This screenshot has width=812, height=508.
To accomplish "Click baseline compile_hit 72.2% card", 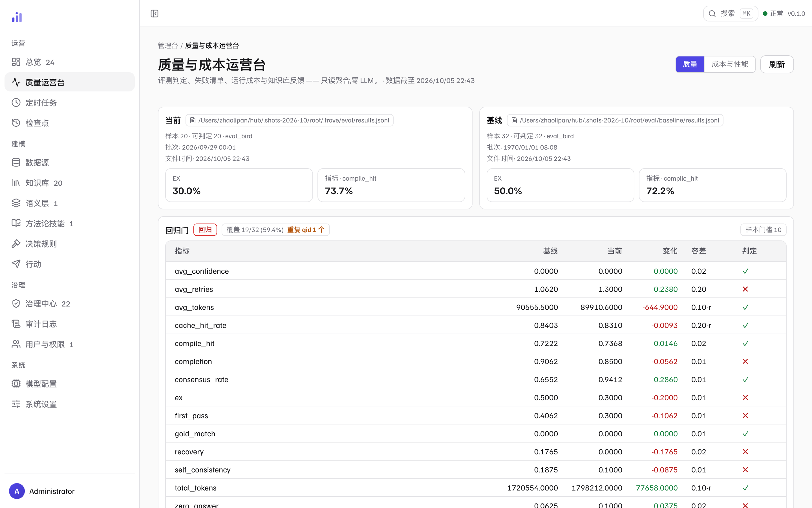I will [x=712, y=185].
